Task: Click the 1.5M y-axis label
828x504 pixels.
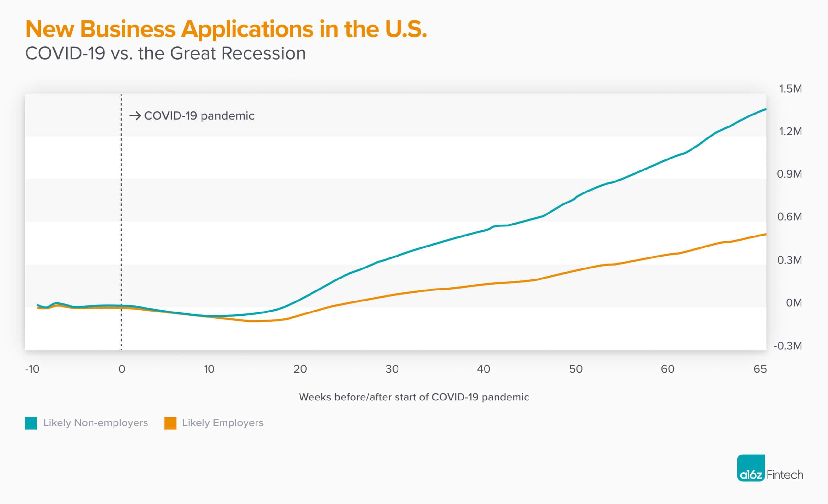Action: click(790, 89)
